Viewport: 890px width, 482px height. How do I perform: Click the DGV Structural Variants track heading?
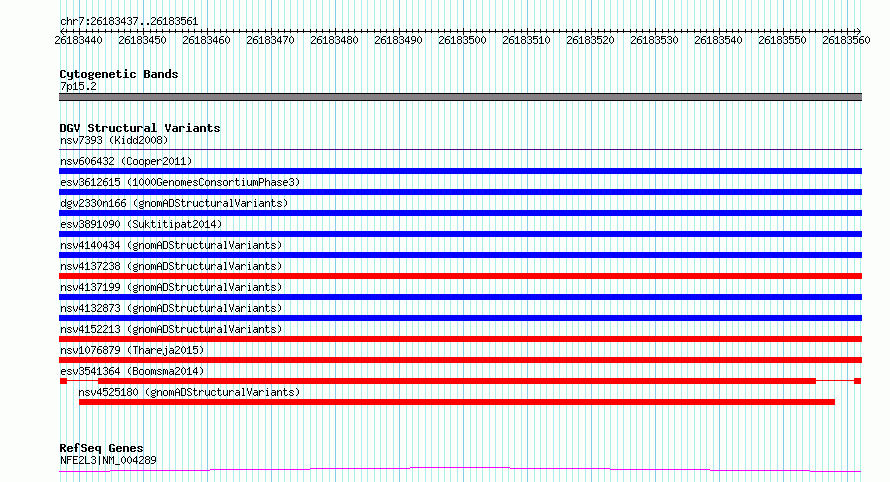pyautogui.click(x=140, y=128)
